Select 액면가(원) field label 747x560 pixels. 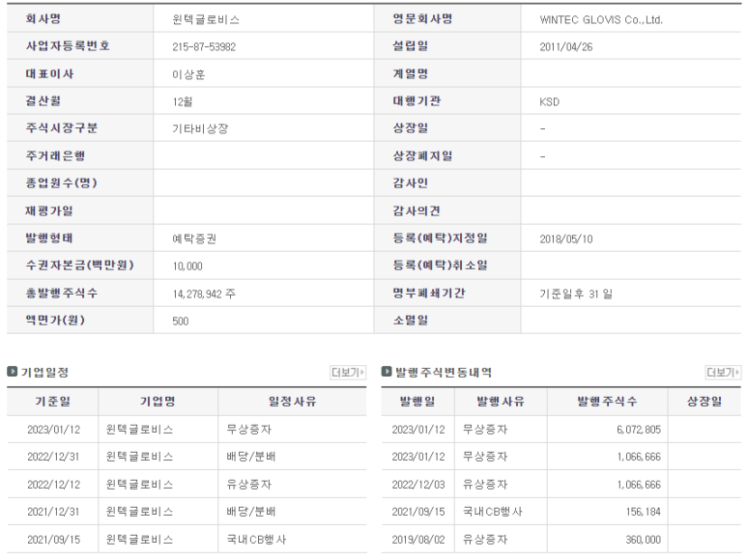(x=55, y=320)
